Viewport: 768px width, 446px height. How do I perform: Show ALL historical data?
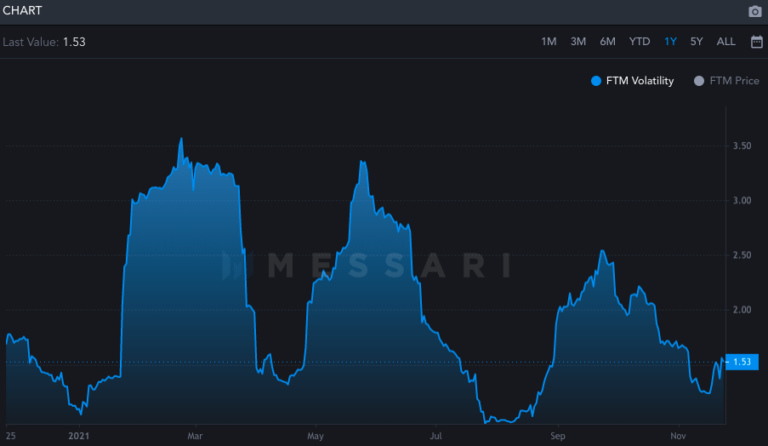coord(726,41)
